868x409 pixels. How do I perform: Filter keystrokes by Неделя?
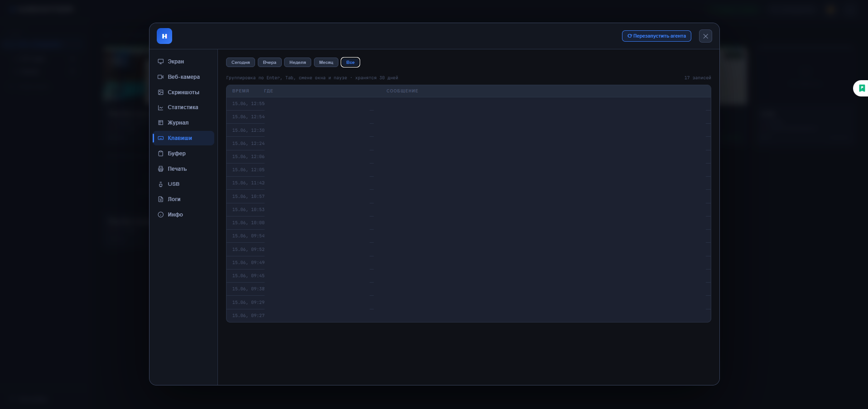point(298,63)
